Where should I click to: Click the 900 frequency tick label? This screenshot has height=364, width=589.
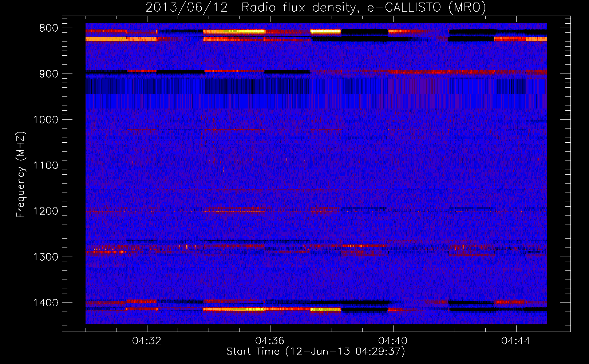[49, 74]
